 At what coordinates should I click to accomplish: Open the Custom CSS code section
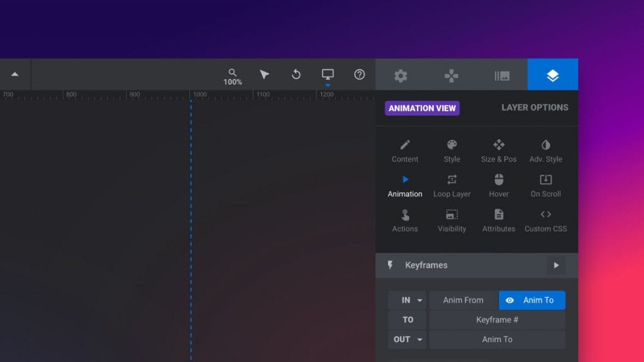[x=546, y=221]
